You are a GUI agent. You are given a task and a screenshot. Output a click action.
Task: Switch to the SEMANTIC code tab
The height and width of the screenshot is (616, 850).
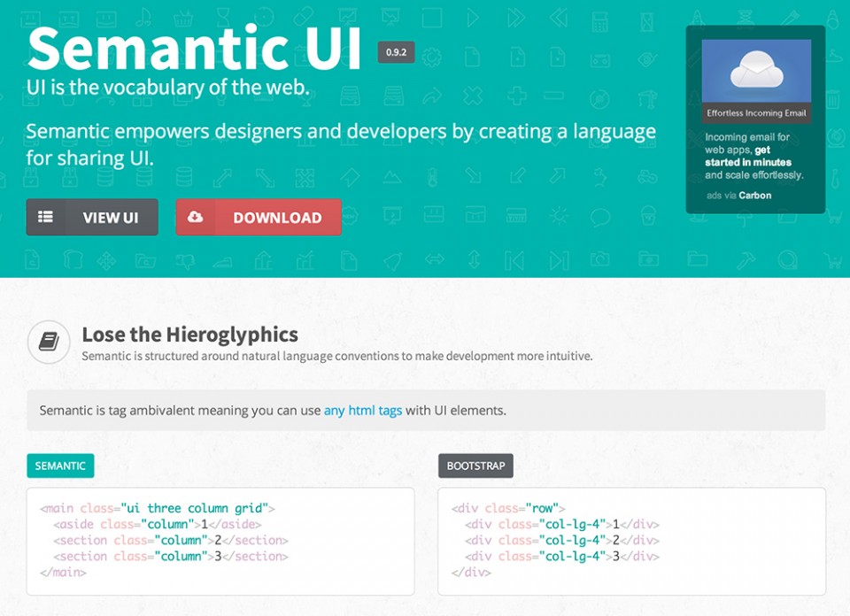coord(59,466)
